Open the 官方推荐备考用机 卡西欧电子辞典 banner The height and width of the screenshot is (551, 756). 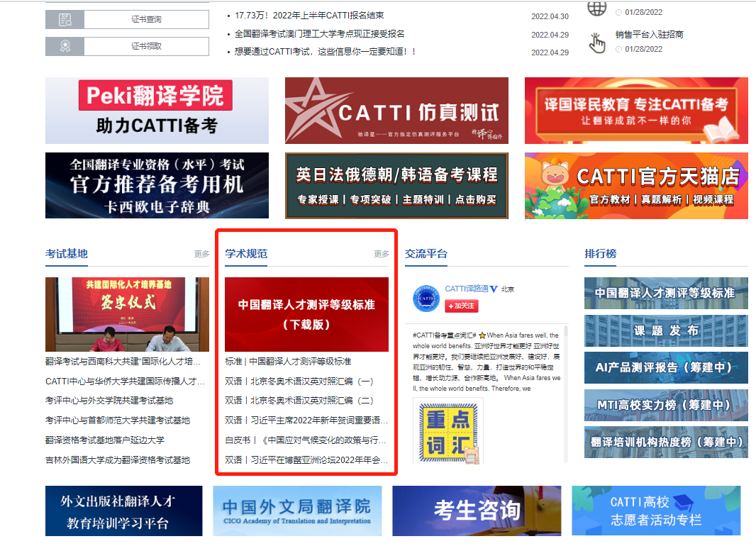click(x=157, y=186)
